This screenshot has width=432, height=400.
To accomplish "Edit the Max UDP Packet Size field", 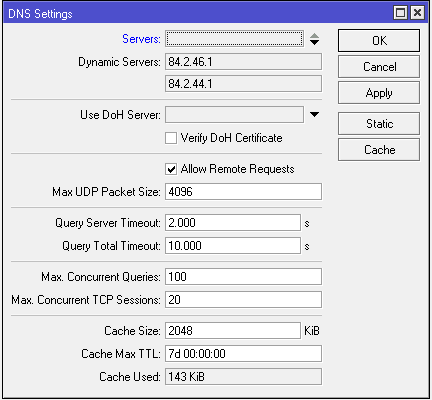I will (243, 192).
